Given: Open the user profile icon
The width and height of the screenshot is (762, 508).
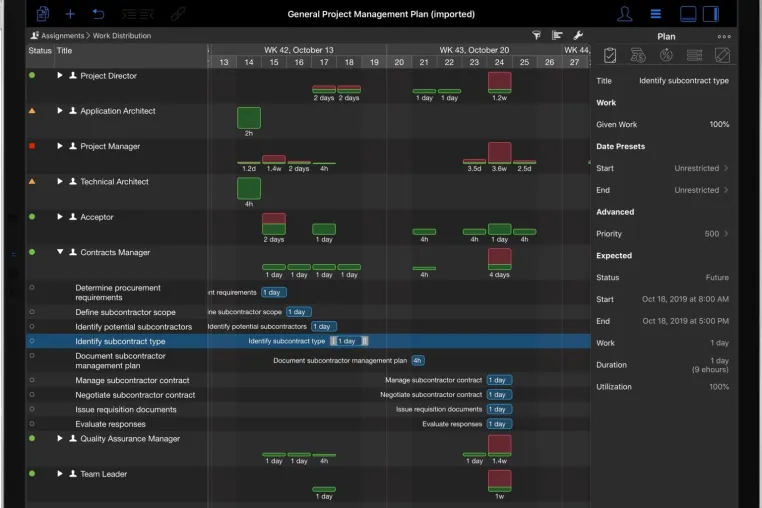Looking at the screenshot, I should (624, 14).
